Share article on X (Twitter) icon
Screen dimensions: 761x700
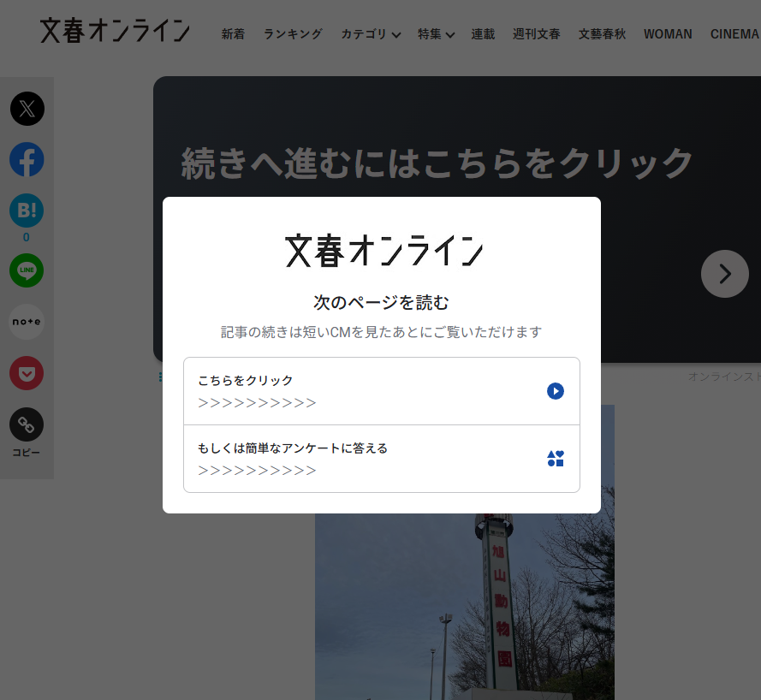pos(27,109)
